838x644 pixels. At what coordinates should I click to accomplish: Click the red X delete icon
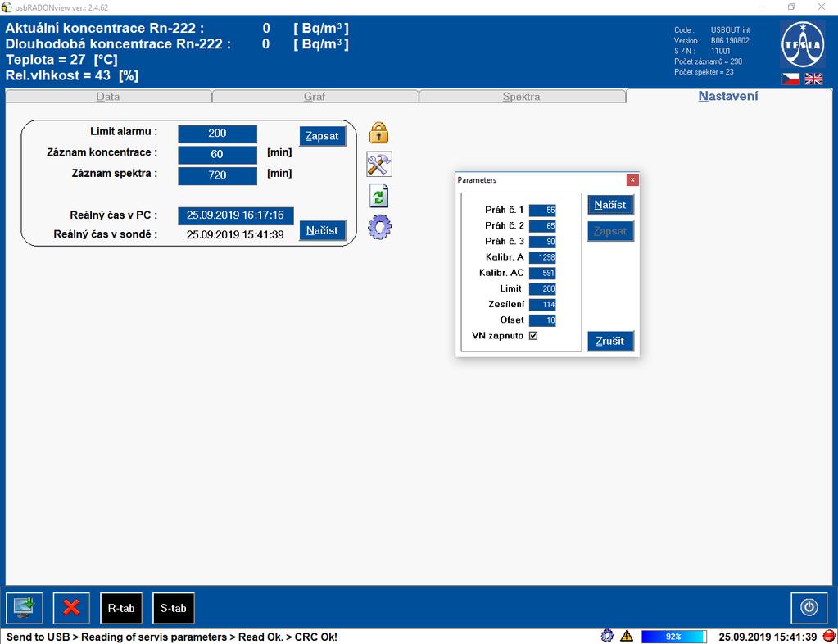[71, 608]
